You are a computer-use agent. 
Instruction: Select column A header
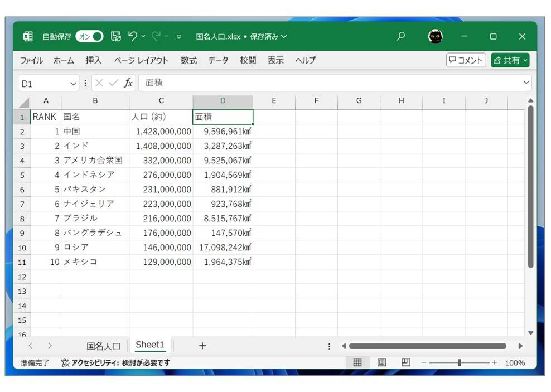coord(46,101)
